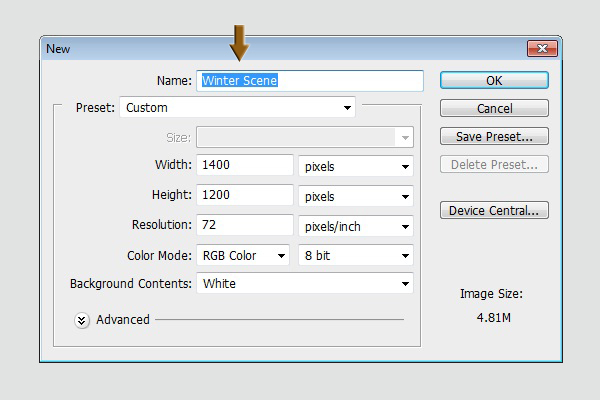Open the grayed-out Size dropdown
This screenshot has width=600, height=400.
(305, 137)
